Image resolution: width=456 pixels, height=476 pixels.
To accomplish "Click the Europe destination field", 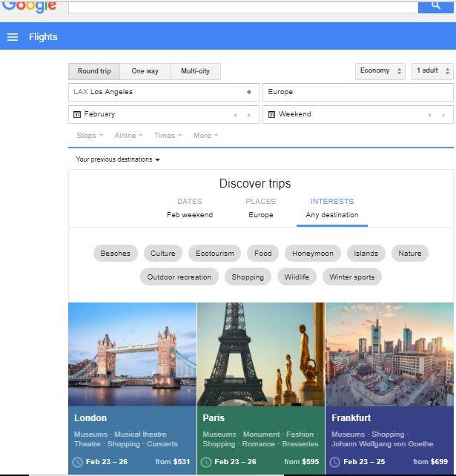I will 358,92.
